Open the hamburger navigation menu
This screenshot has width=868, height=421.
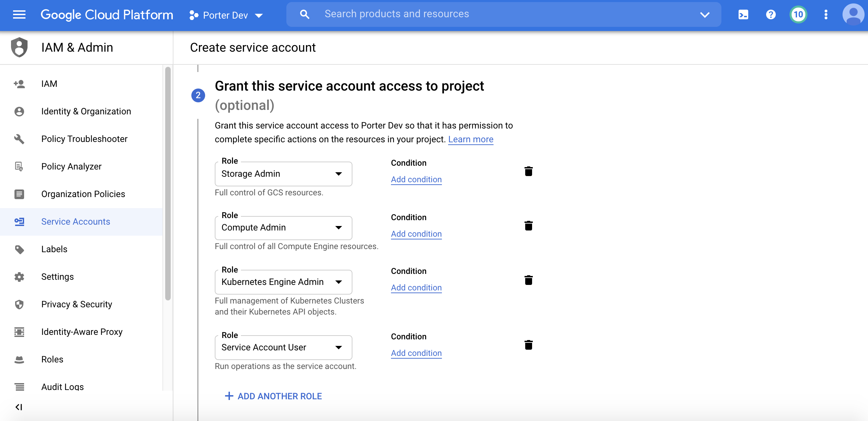coord(19,14)
